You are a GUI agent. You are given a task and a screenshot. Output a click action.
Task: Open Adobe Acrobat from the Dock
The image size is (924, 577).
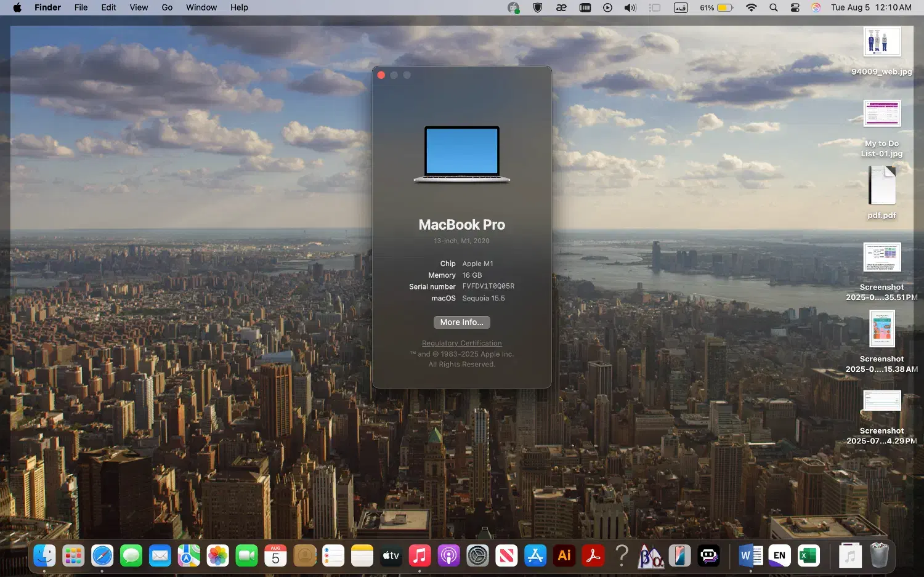593,556
